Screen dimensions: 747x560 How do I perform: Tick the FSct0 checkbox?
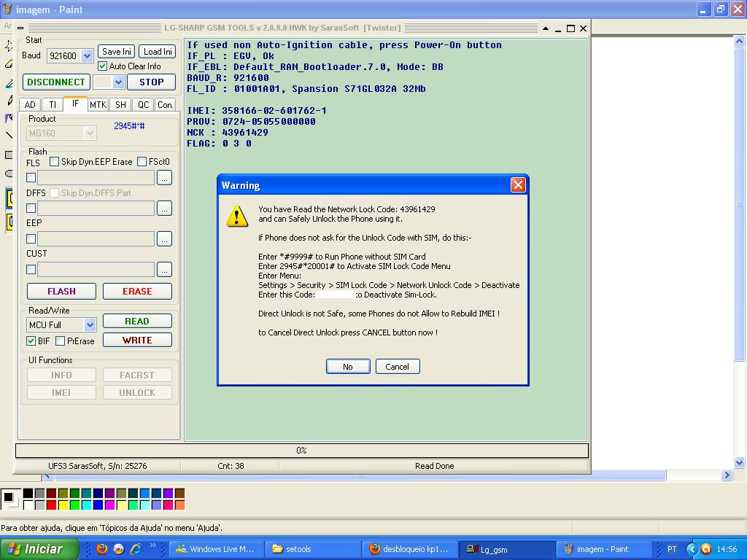tap(142, 162)
